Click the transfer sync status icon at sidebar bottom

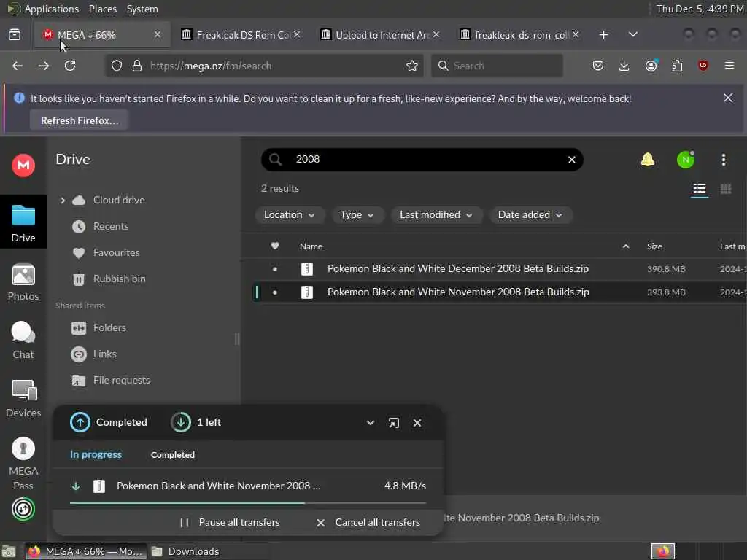pos(23,509)
